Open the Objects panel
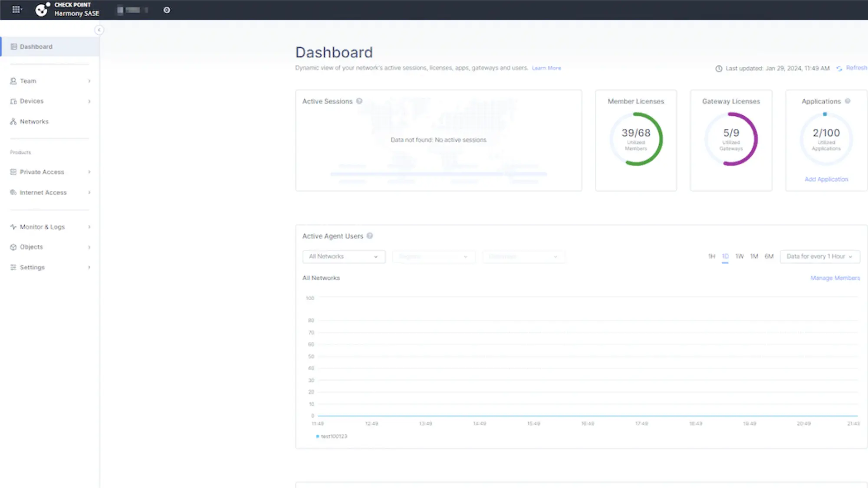 tap(31, 246)
